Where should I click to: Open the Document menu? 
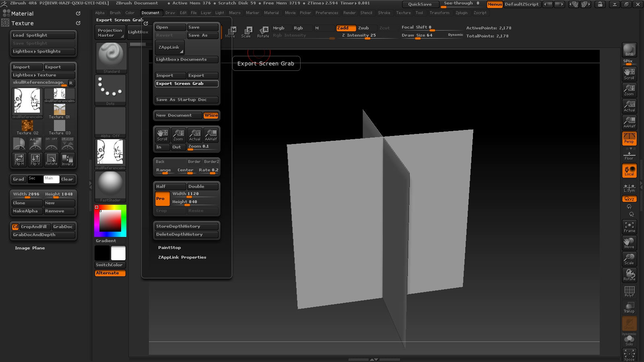pyautogui.click(x=150, y=13)
